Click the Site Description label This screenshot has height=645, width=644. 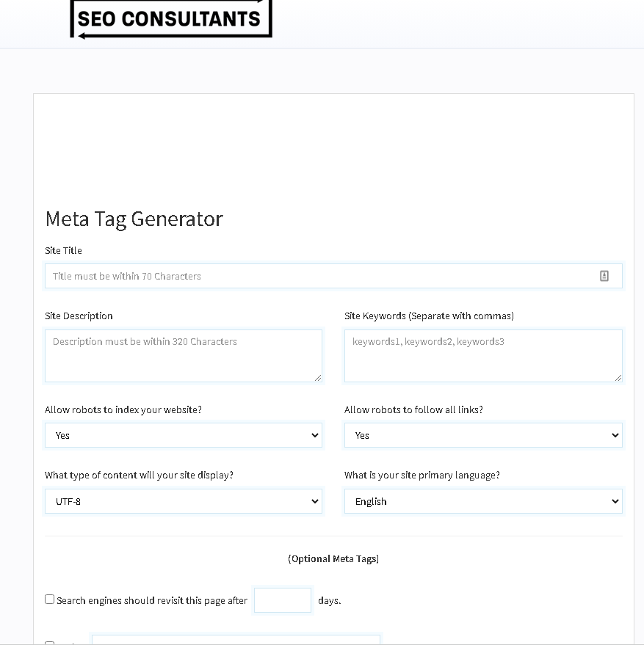(79, 316)
